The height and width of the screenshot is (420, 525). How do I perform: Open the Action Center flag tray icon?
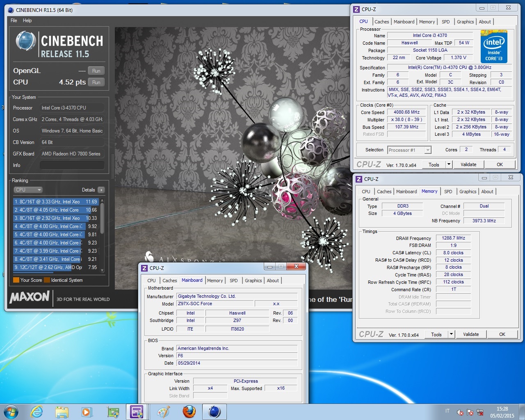coord(470,413)
